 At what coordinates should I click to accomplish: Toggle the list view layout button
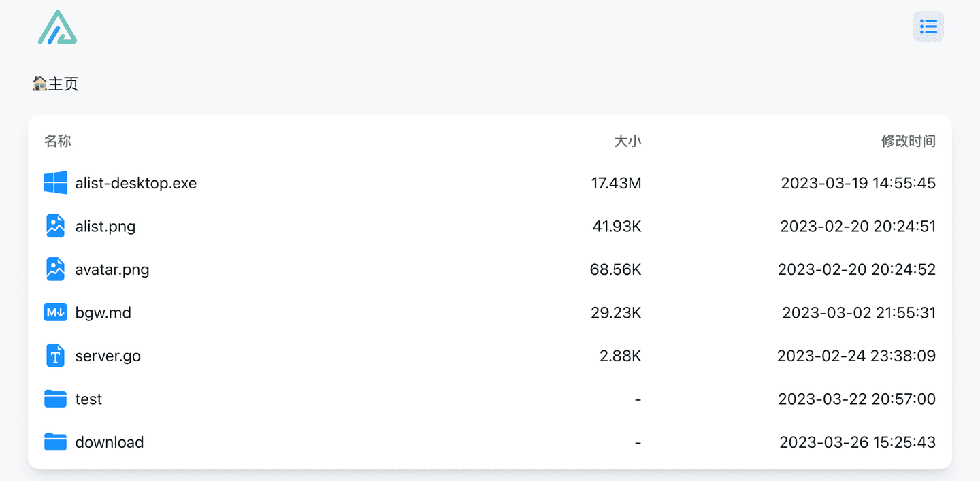928,27
